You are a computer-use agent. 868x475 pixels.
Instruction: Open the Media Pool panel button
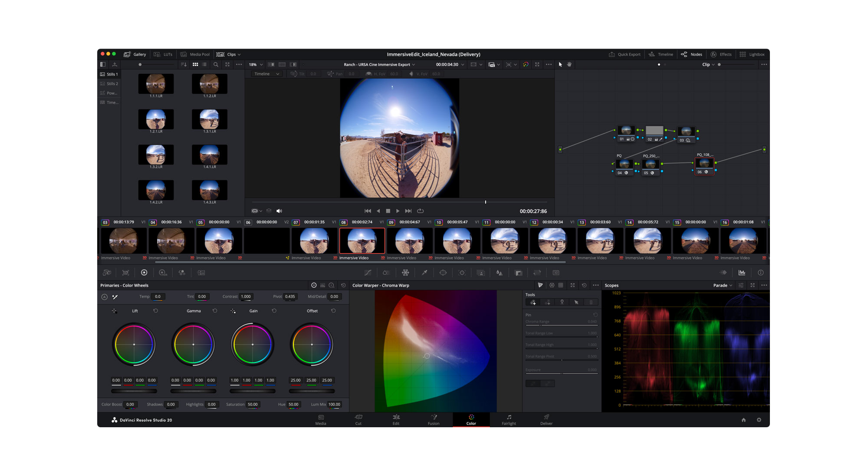point(195,54)
